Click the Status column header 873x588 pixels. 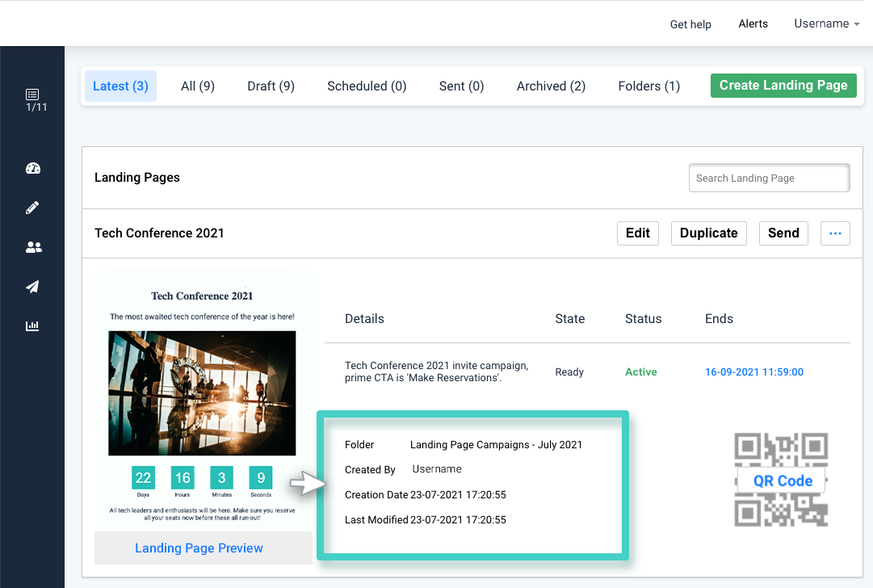tap(643, 319)
